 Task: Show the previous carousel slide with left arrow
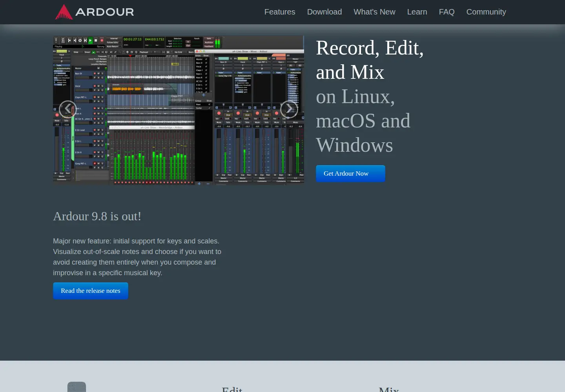(67, 109)
